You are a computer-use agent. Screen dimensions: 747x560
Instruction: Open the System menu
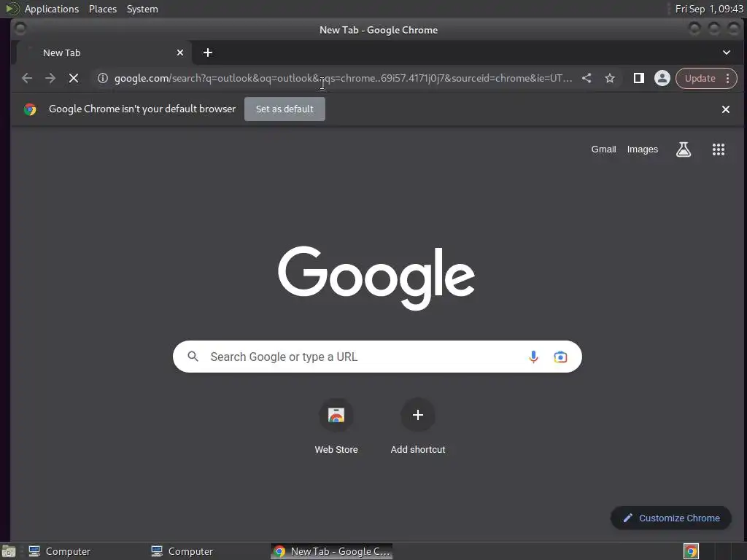click(x=142, y=9)
